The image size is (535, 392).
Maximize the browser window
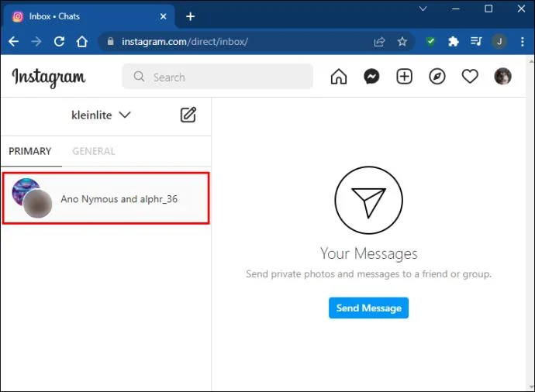pyautogui.click(x=488, y=9)
